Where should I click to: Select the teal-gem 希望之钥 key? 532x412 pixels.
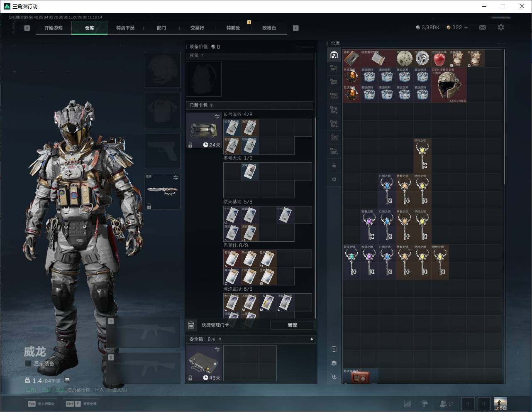coord(351,262)
